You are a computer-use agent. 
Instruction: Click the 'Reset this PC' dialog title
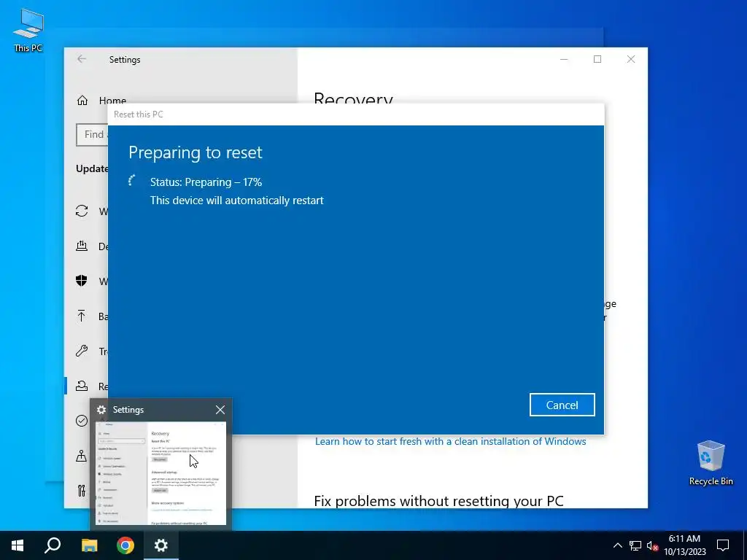138,114
